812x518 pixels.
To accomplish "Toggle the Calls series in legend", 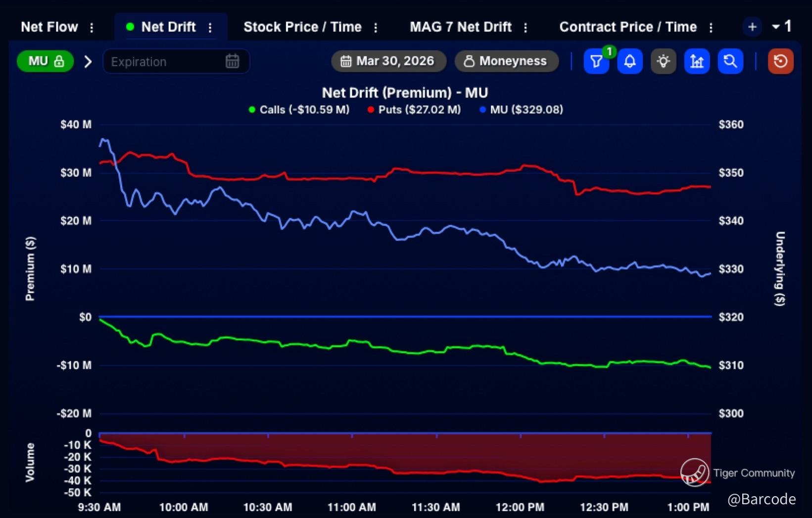I will point(299,109).
